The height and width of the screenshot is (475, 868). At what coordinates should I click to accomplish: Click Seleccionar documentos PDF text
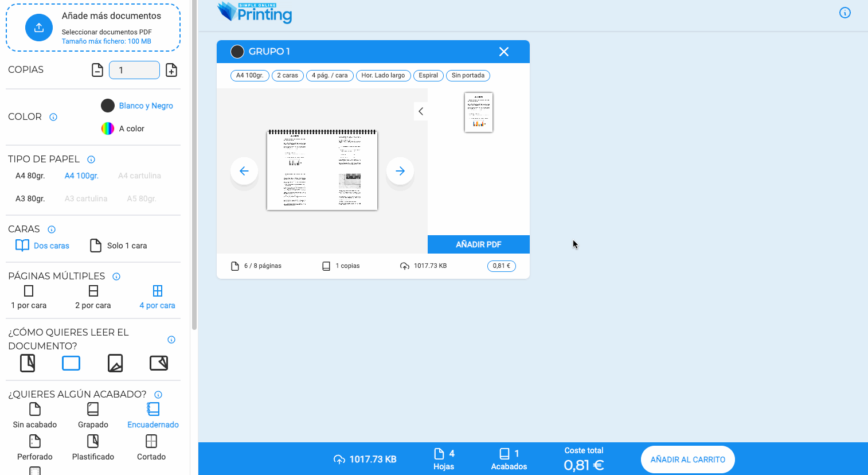[x=107, y=32]
